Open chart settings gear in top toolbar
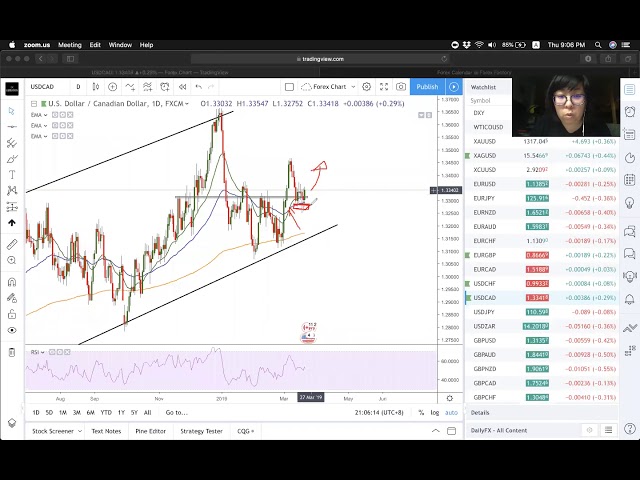The width and height of the screenshot is (640, 480). (366, 87)
